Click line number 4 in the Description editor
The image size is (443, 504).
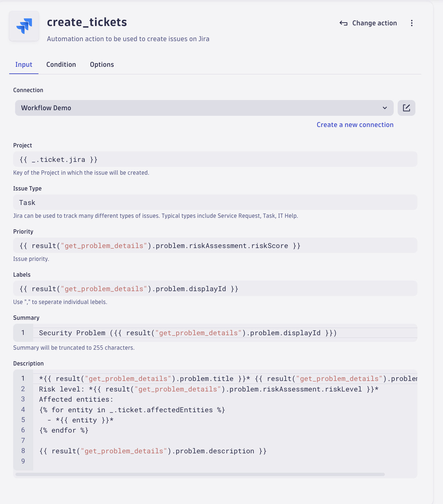[x=23, y=410]
